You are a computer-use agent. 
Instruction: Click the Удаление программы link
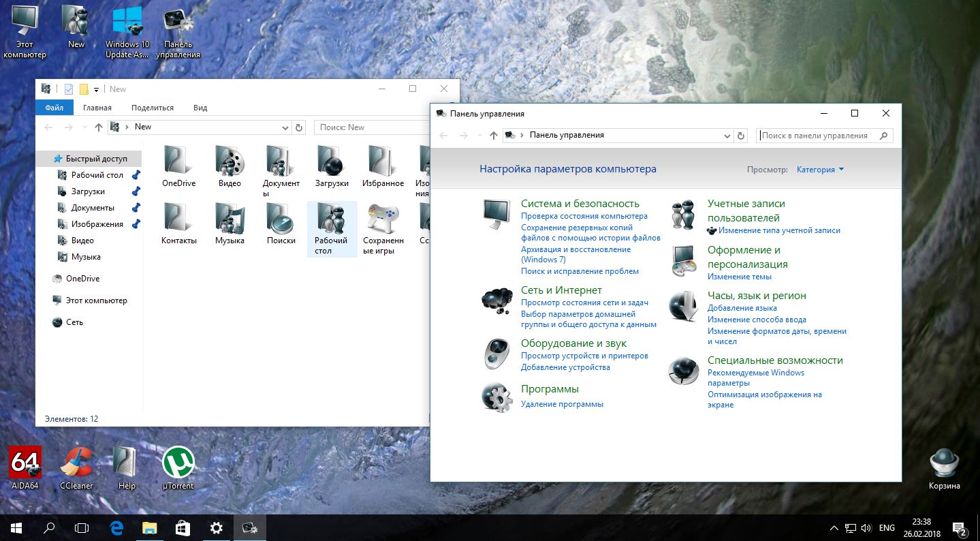(x=562, y=404)
